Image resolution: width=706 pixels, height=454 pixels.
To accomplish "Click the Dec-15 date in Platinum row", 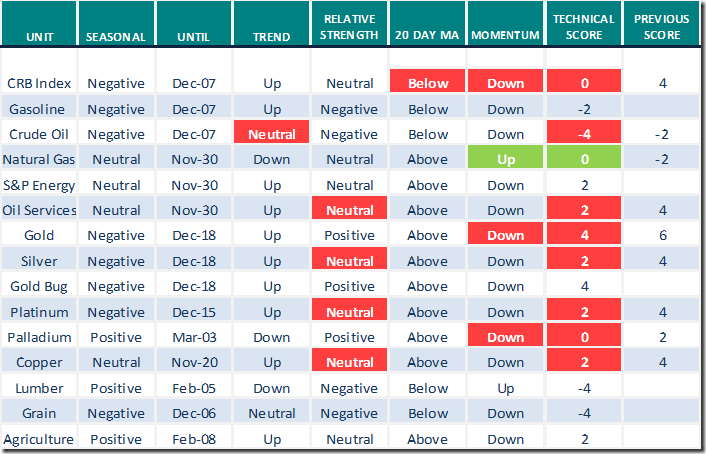I will (x=194, y=312).
